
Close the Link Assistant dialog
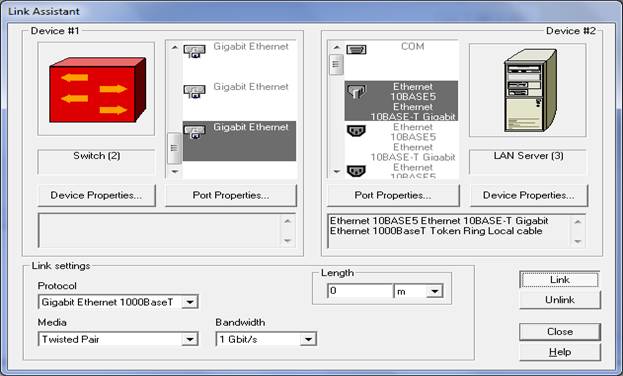[x=559, y=331]
